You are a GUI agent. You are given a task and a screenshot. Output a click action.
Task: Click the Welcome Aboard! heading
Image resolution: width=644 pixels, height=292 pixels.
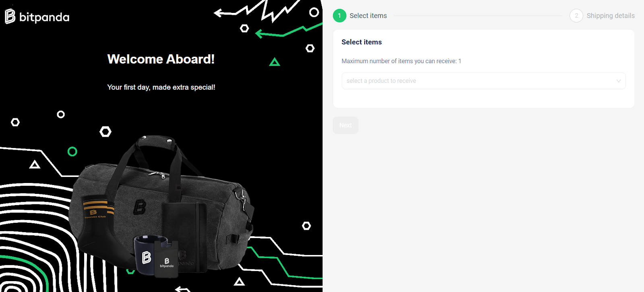point(161,59)
